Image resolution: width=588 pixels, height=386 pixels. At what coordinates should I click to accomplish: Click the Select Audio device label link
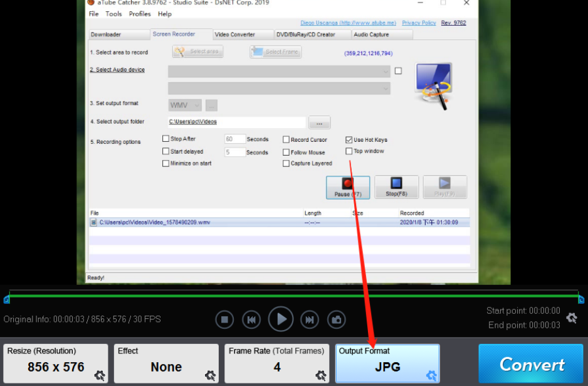tap(117, 70)
